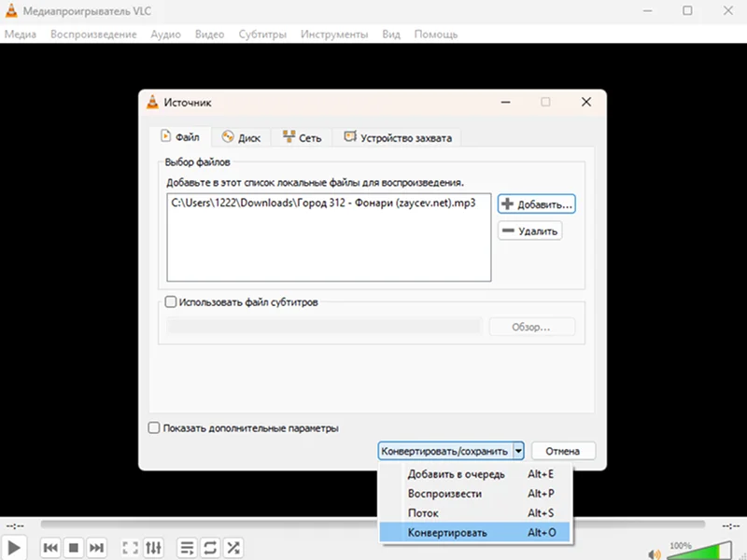Toggle fullscreen mode icon
This screenshot has height=560, width=747.
coord(130,548)
